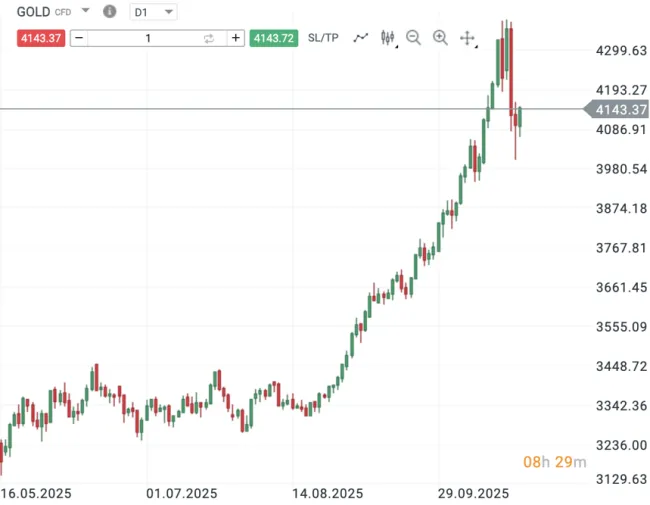Increase volume with plus button
Screen dimensions: 650x505
[x=236, y=38]
